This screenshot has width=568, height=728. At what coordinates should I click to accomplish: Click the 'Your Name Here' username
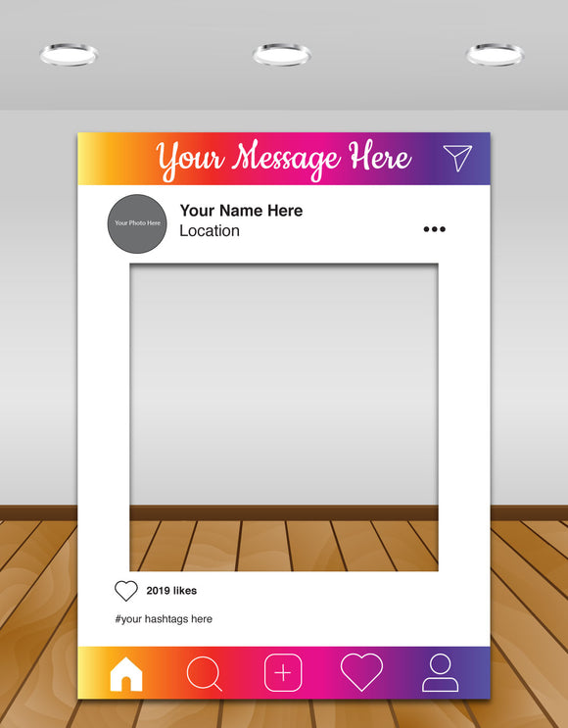241,211
